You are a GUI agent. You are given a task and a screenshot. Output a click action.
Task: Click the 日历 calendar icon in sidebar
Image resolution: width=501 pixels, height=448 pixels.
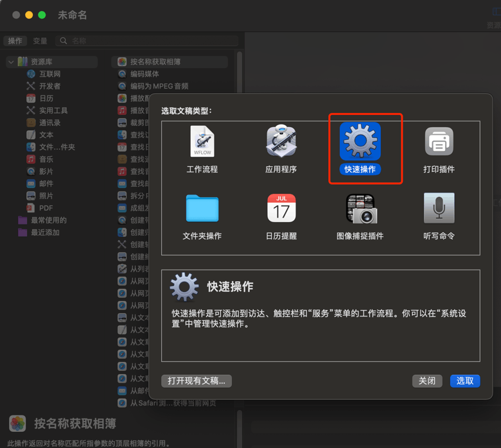tap(31, 98)
